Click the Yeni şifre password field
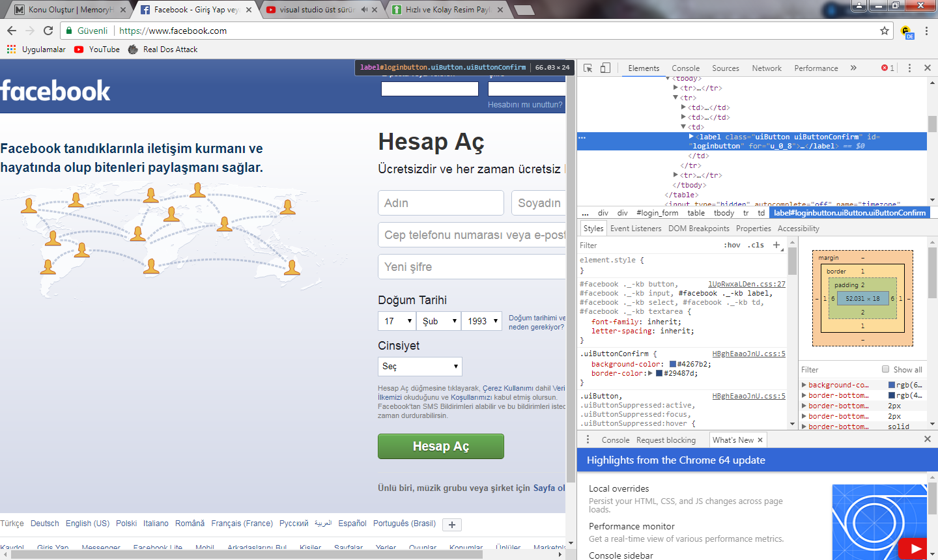This screenshot has height=560, width=938. pyautogui.click(x=472, y=266)
